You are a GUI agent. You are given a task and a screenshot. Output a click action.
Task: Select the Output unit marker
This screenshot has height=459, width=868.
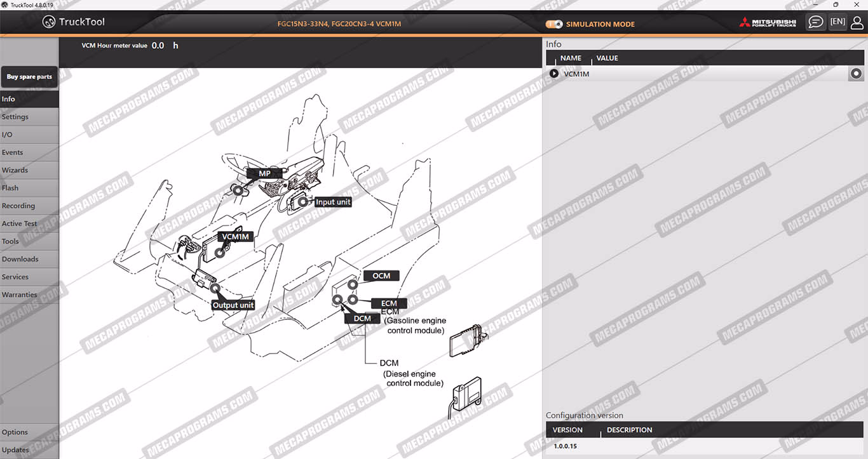[215, 289]
